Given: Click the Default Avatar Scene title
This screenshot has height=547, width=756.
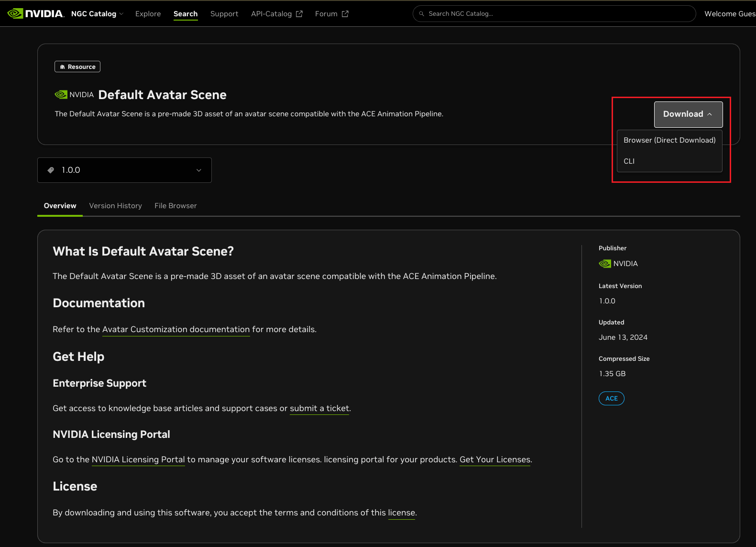Looking at the screenshot, I should [163, 95].
